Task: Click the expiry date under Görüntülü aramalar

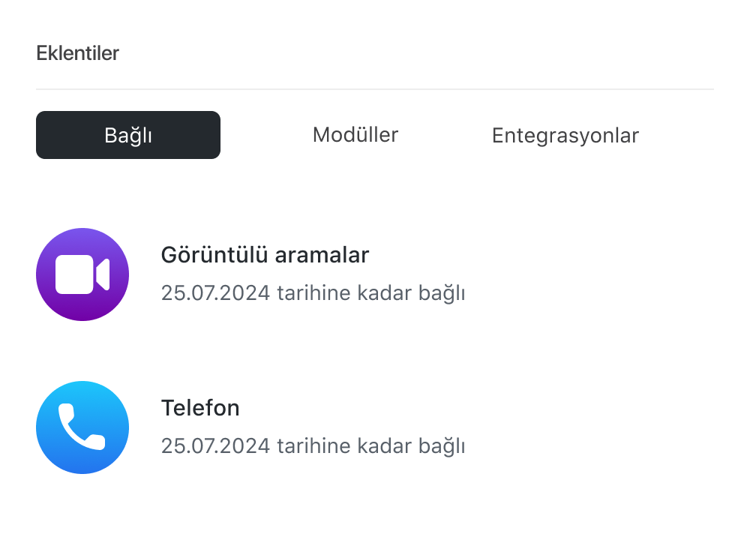Action: coord(215,292)
